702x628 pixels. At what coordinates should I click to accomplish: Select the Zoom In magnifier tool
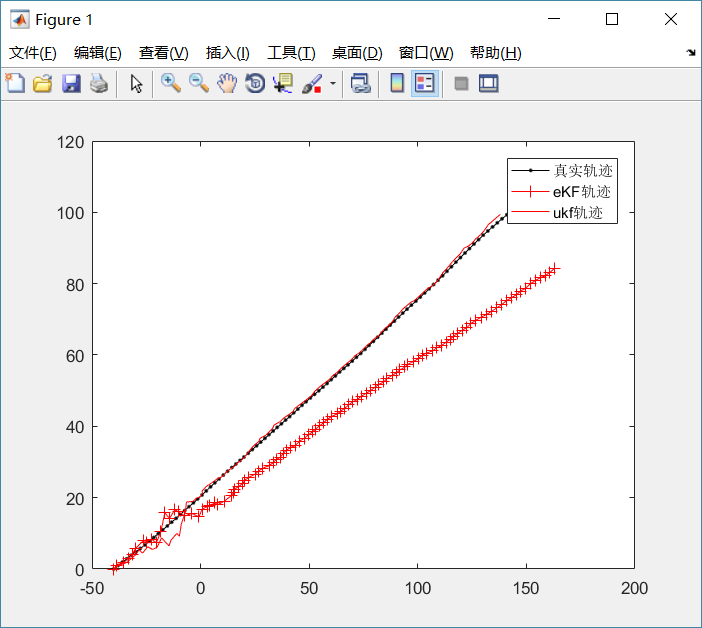[x=171, y=84]
